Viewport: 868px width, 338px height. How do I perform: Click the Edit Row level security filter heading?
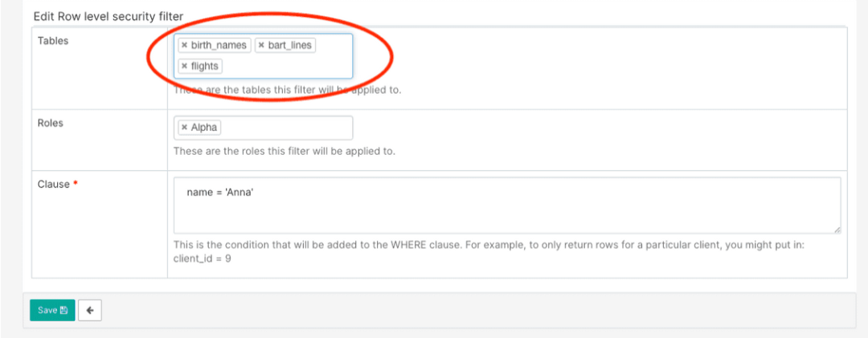pyautogui.click(x=108, y=16)
